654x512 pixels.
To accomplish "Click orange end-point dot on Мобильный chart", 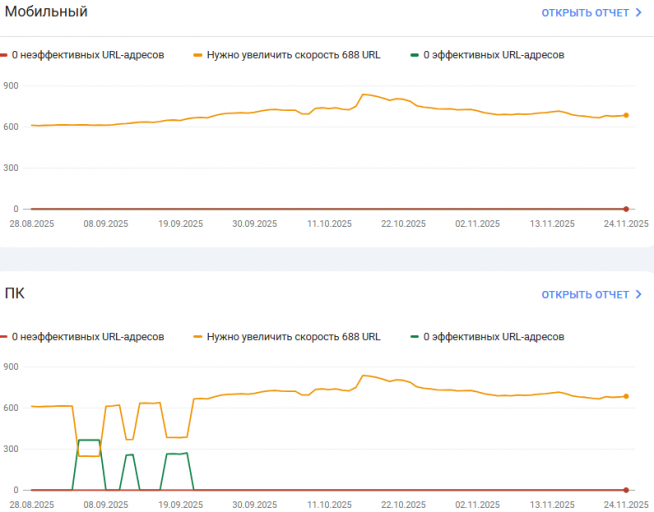I will [x=626, y=116].
